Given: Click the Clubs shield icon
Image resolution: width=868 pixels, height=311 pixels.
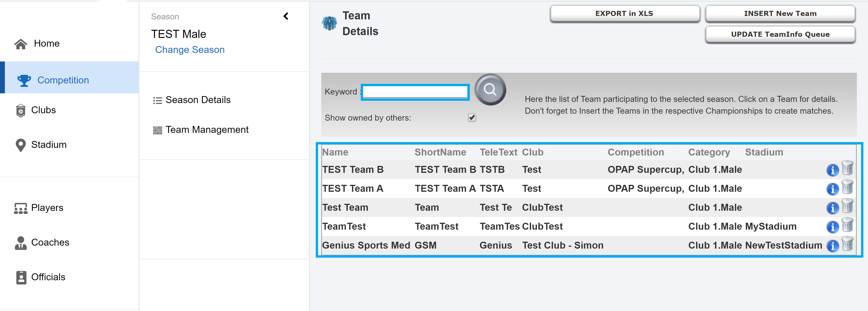Looking at the screenshot, I should point(21,110).
